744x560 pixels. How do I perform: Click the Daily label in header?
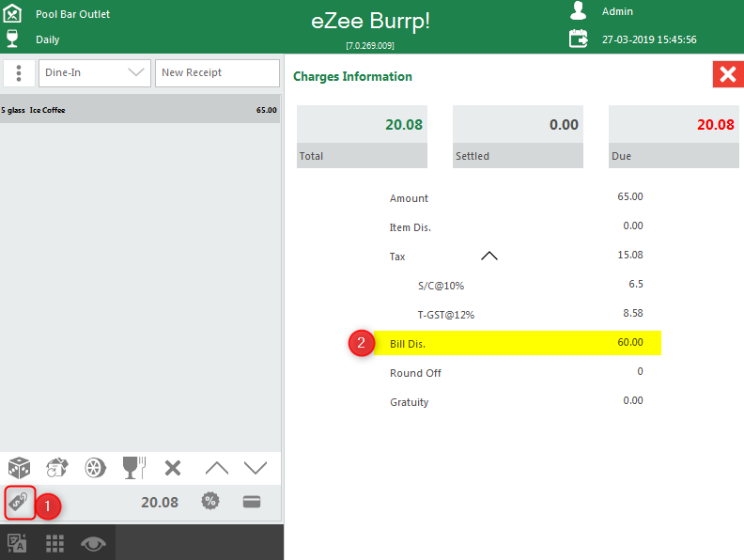[48, 39]
